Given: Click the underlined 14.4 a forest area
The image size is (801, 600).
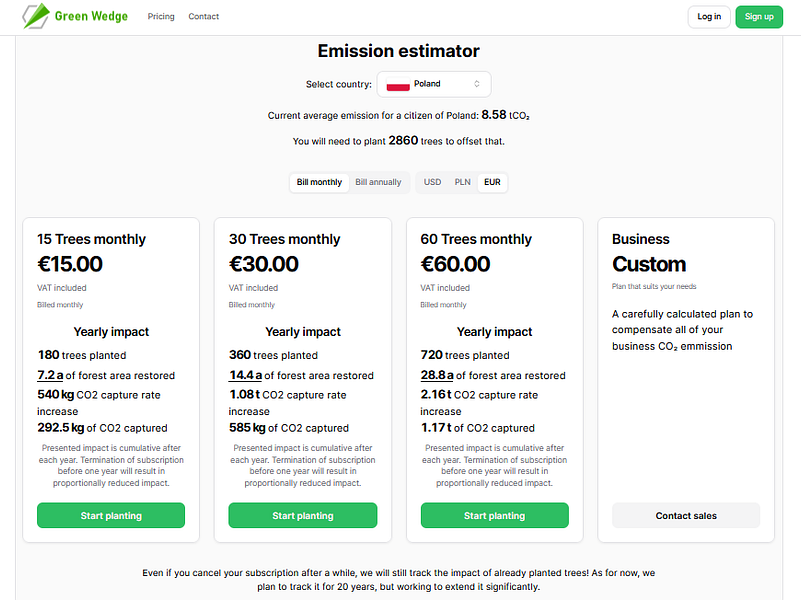Looking at the screenshot, I should click(245, 376).
